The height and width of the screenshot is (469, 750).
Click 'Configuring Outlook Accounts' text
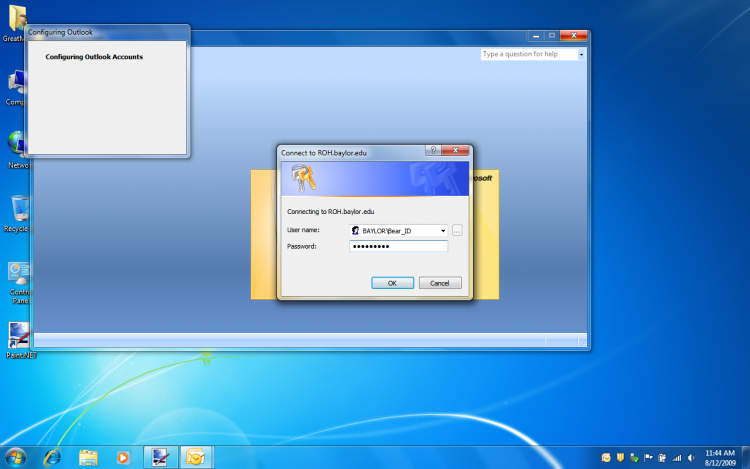[94, 57]
